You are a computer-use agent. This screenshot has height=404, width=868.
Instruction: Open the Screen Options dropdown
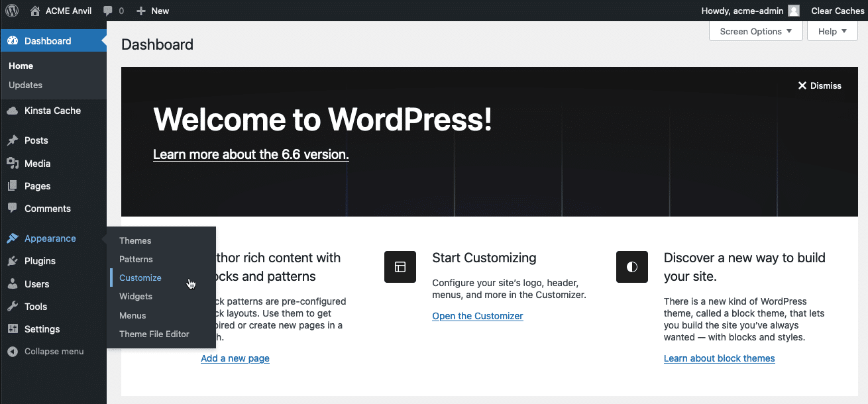tap(755, 31)
